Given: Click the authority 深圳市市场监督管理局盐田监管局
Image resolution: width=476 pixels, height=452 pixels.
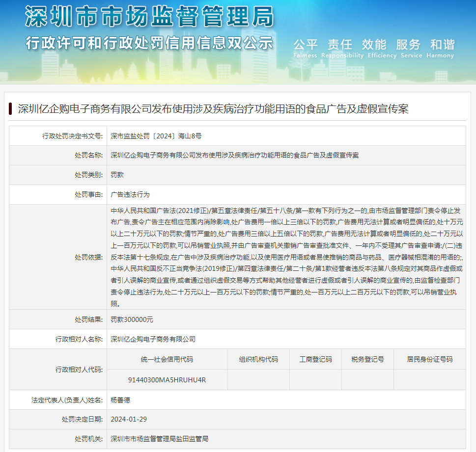Looking at the screenshot, I should (x=160, y=439).
